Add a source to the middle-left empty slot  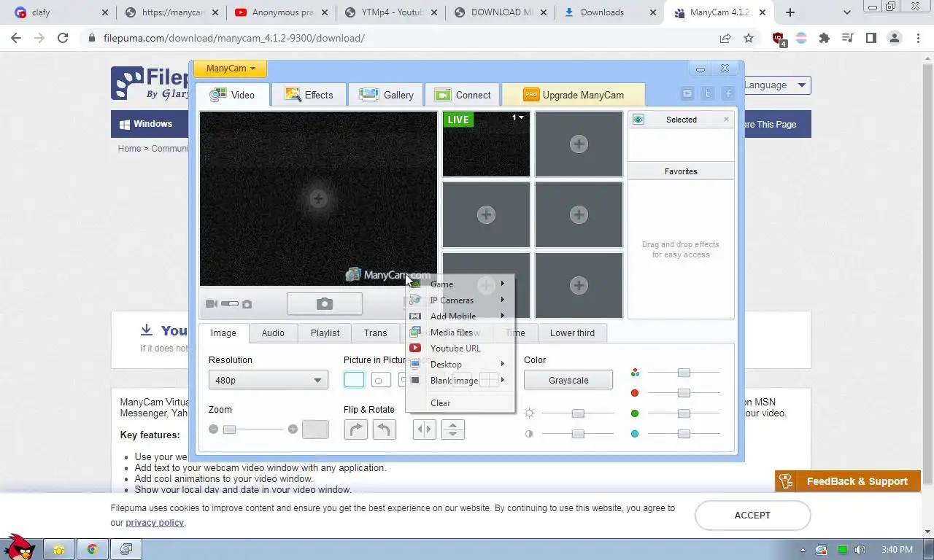coord(486,214)
